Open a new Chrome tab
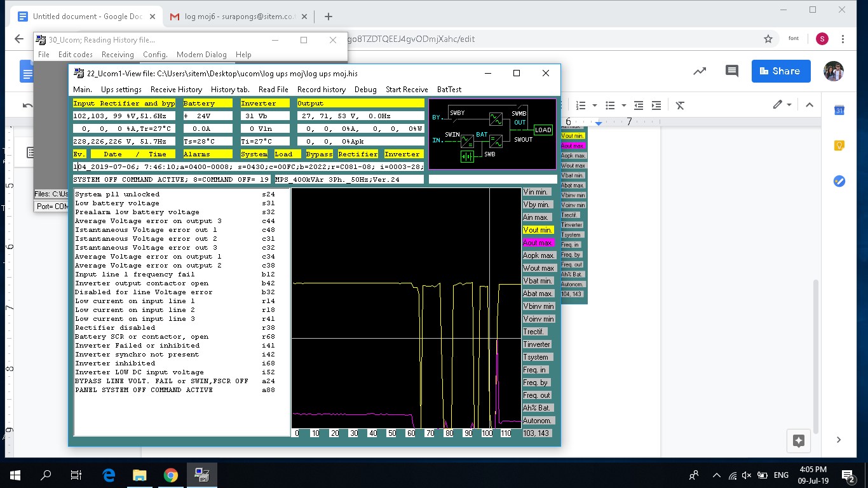The height and width of the screenshot is (488, 868). tap(328, 17)
